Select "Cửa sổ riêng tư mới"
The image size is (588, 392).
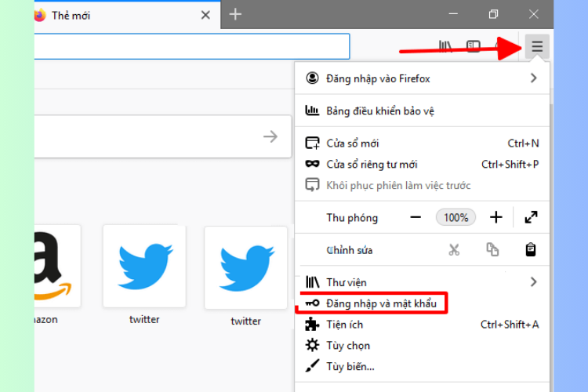422,165
